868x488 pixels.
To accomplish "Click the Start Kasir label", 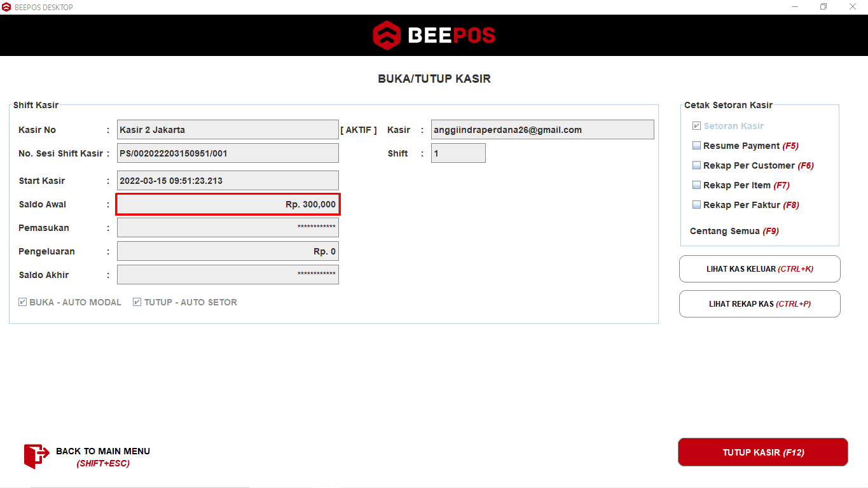I will 42,181.
